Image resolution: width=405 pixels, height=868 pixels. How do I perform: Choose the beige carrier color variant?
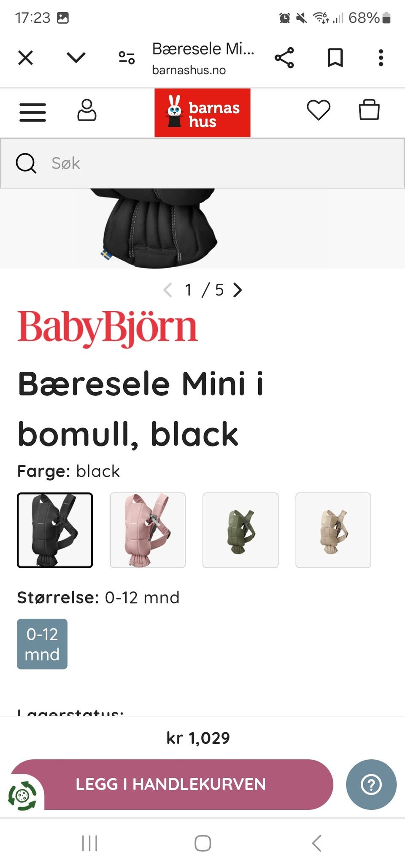point(333,530)
